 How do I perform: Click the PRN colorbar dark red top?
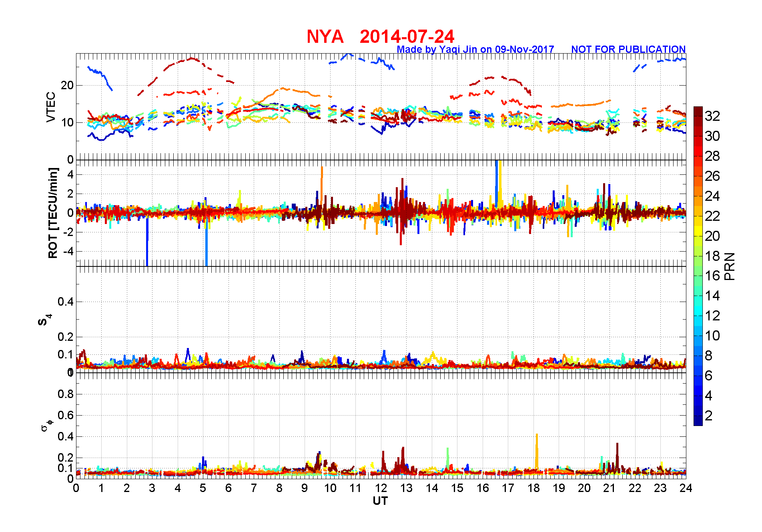pos(698,111)
